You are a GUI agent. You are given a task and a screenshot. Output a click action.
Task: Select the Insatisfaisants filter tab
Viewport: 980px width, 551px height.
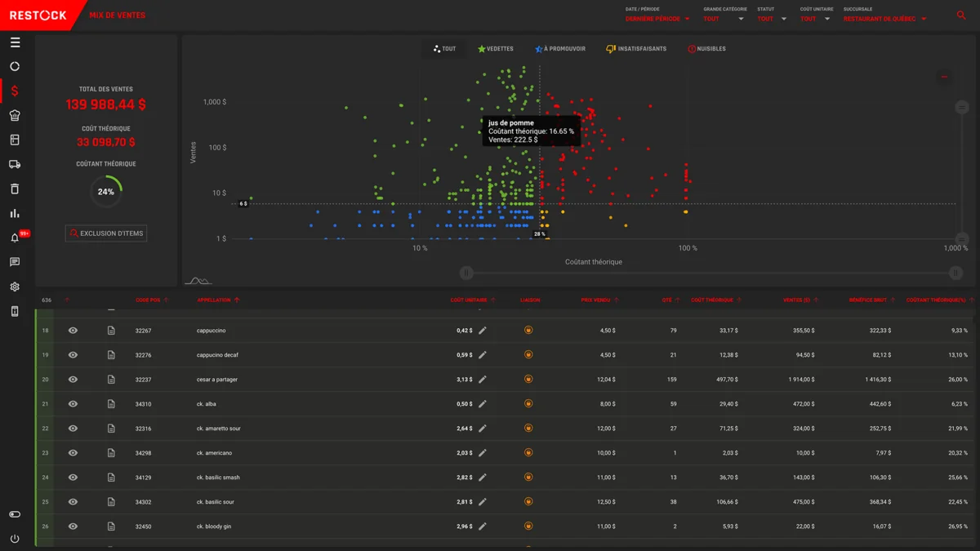(x=636, y=49)
